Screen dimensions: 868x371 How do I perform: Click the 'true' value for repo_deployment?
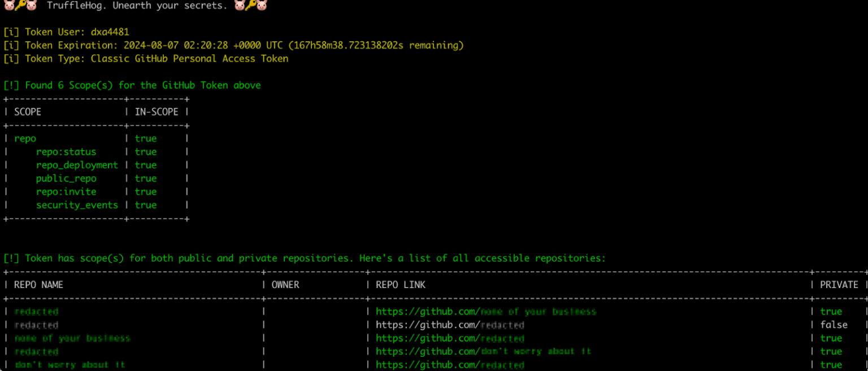click(x=146, y=165)
